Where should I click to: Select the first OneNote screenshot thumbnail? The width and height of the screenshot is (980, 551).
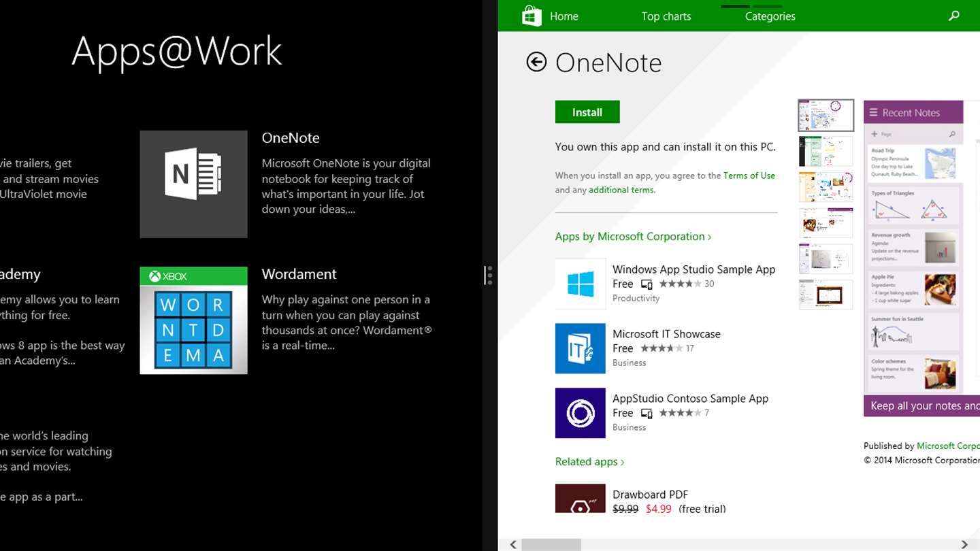pyautogui.click(x=826, y=116)
